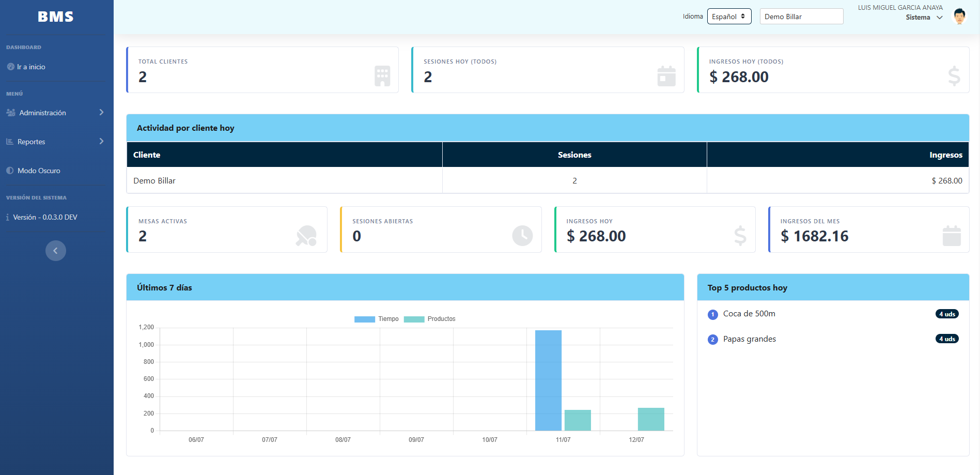Click the number 2 badge beside Papas grandes

tap(713, 340)
